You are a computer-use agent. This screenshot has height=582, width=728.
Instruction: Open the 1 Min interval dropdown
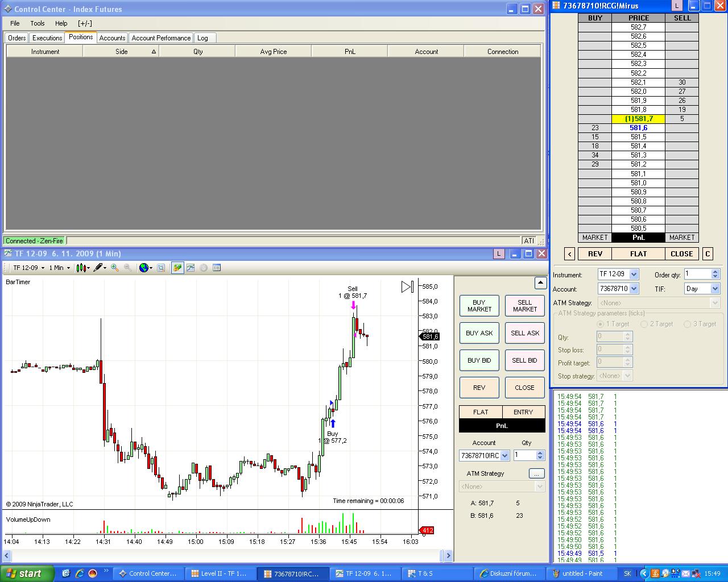pos(59,268)
